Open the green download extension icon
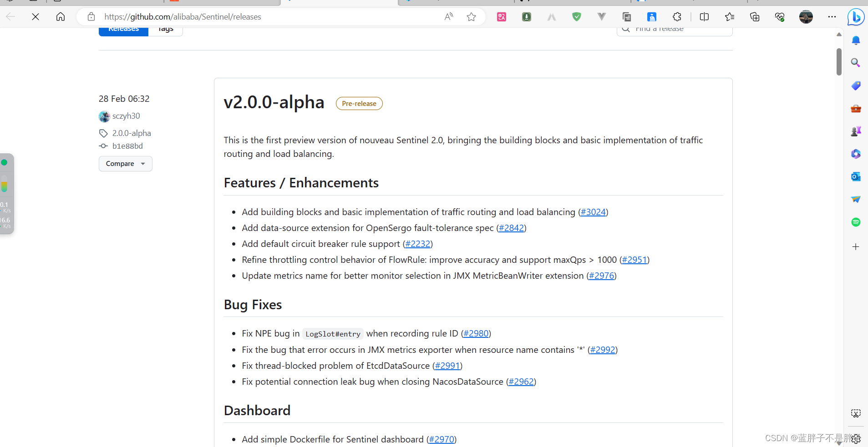The width and height of the screenshot is (868, 447). 527,17
